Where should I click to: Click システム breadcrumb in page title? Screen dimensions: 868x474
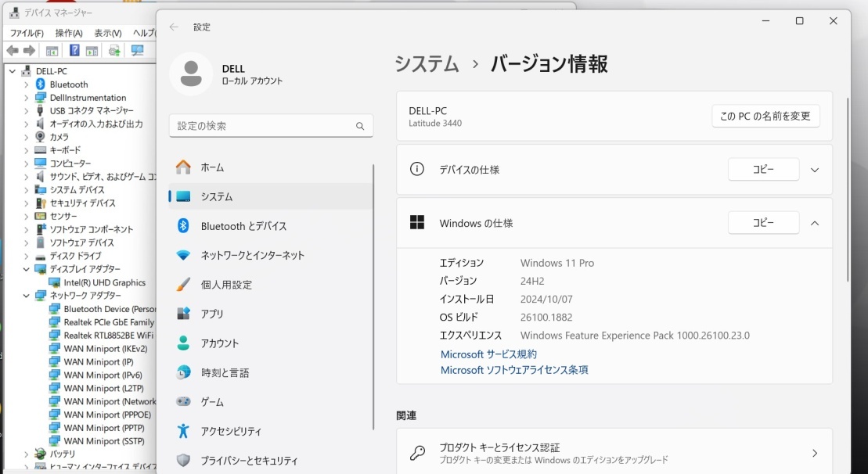(427, 64)
